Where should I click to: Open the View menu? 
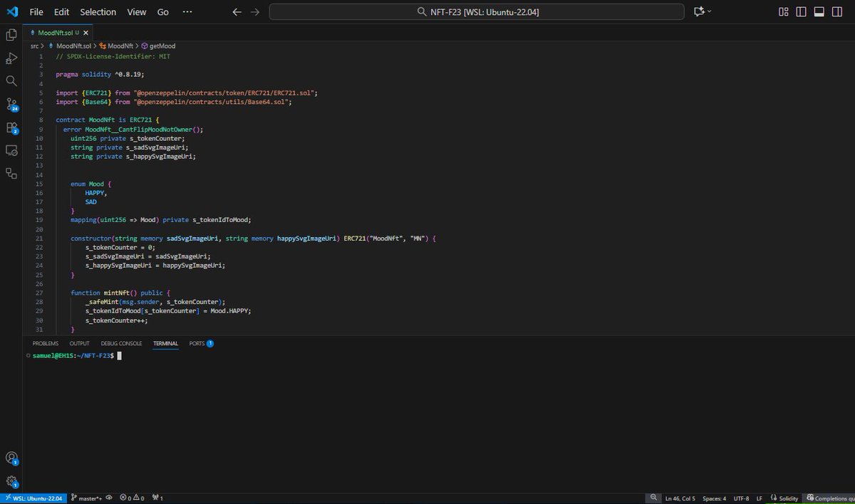click(136, 12)
